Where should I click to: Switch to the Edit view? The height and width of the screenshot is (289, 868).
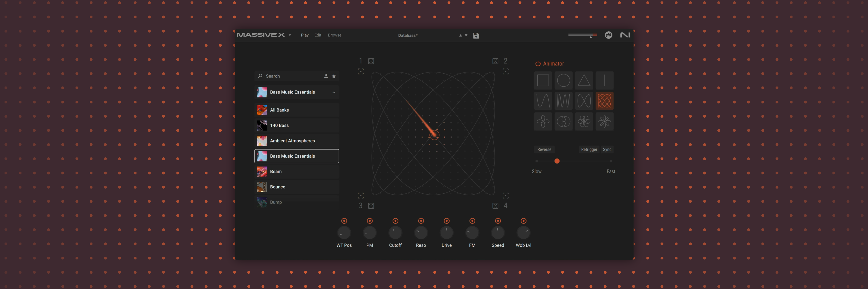tap(318, 35)
